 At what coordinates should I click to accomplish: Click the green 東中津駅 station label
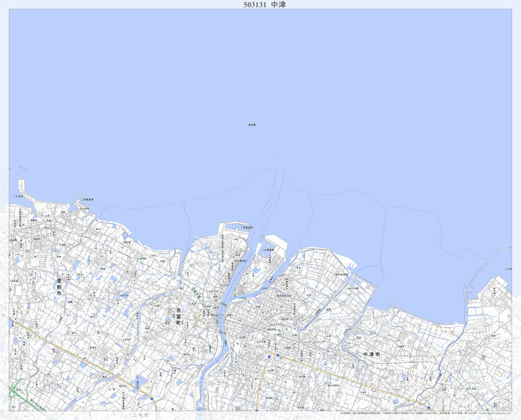pos(471,389)
